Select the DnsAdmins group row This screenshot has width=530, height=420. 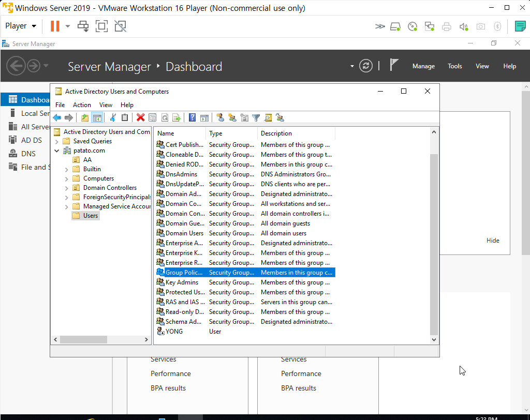pyautogui.click(x=245, y=174)
